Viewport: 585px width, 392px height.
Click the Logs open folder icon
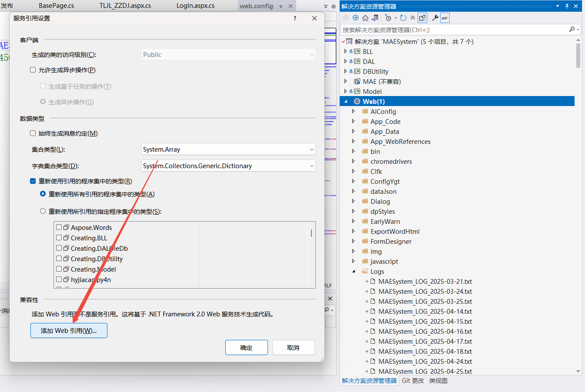(365, 271)
